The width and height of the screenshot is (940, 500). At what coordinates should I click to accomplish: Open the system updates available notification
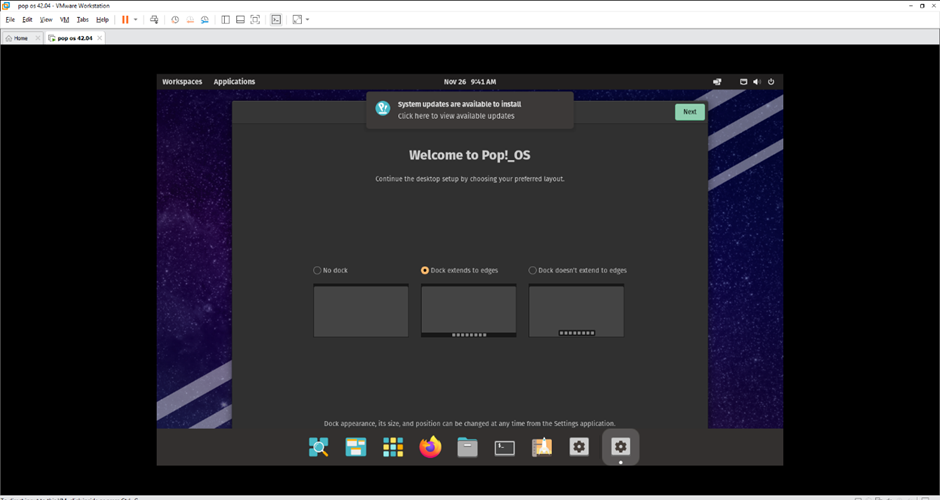coord(469,110)
